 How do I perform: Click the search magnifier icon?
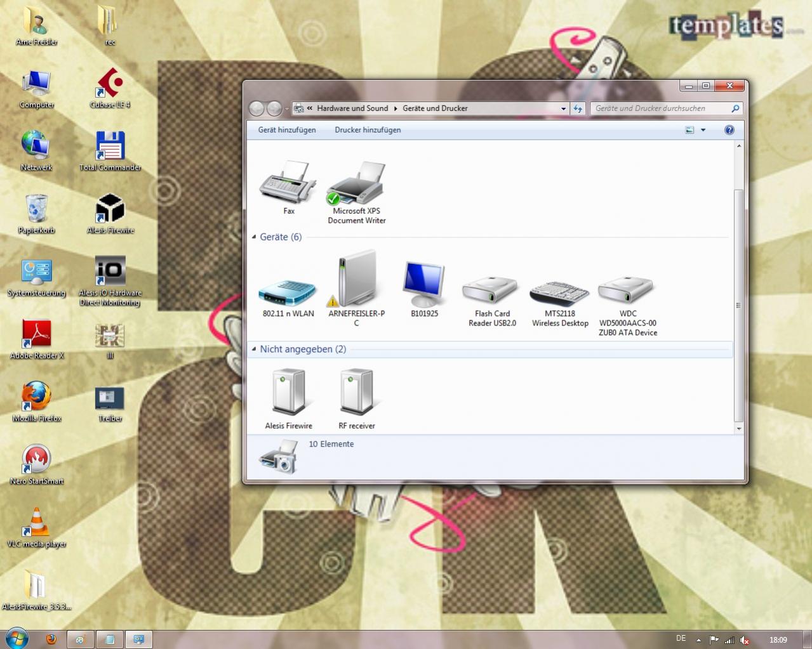[735, 108]
